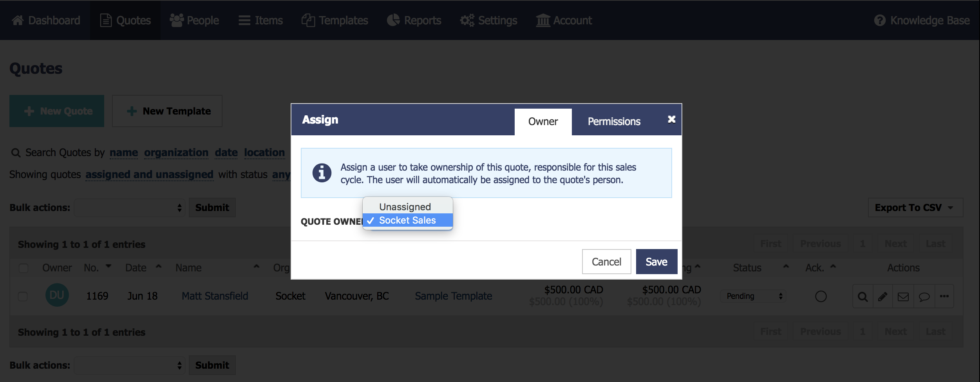Click the DU owner avatar circle

coord(57,295)
